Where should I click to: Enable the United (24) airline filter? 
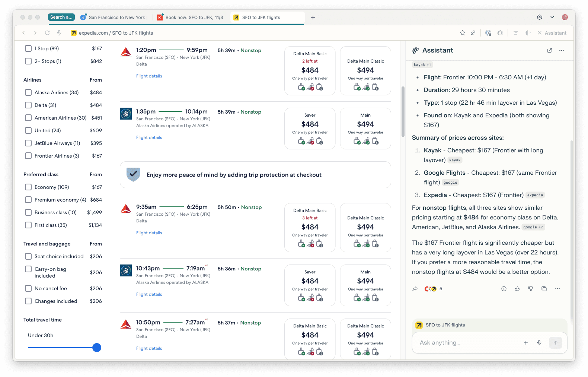click(28, 130)
